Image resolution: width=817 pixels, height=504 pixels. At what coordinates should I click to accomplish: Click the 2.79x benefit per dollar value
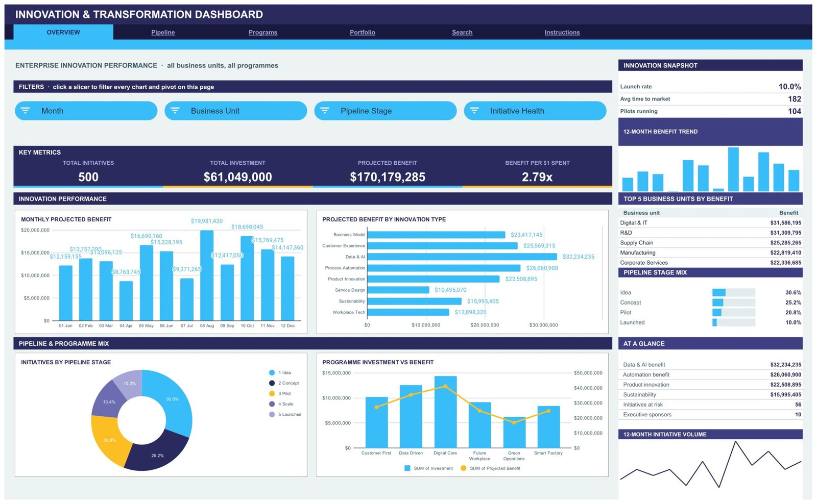(537, 177)
